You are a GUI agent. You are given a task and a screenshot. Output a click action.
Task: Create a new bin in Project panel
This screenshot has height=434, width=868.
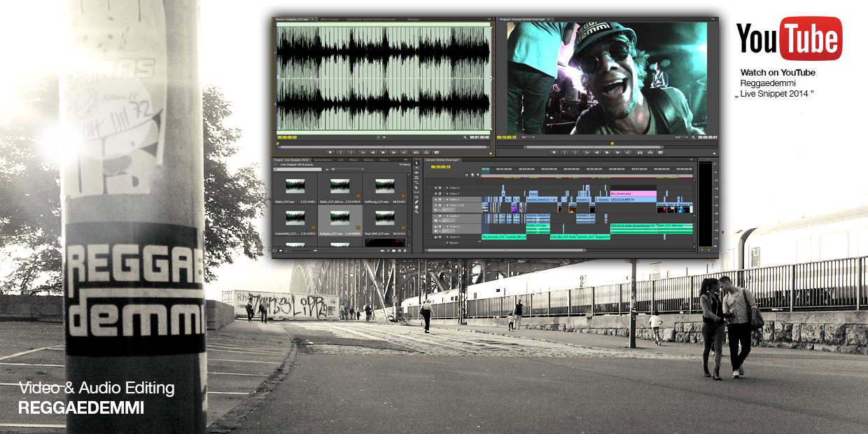(x=395, y=250)
